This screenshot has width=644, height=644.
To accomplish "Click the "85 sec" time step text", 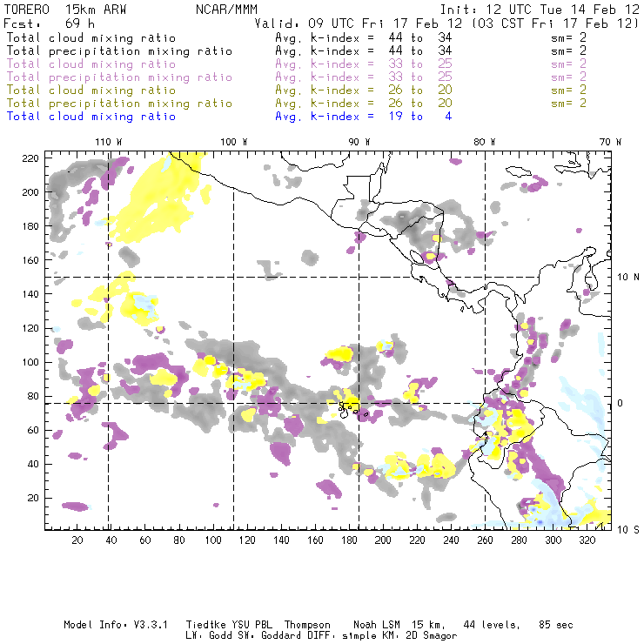I will click(x=556, y=625).
